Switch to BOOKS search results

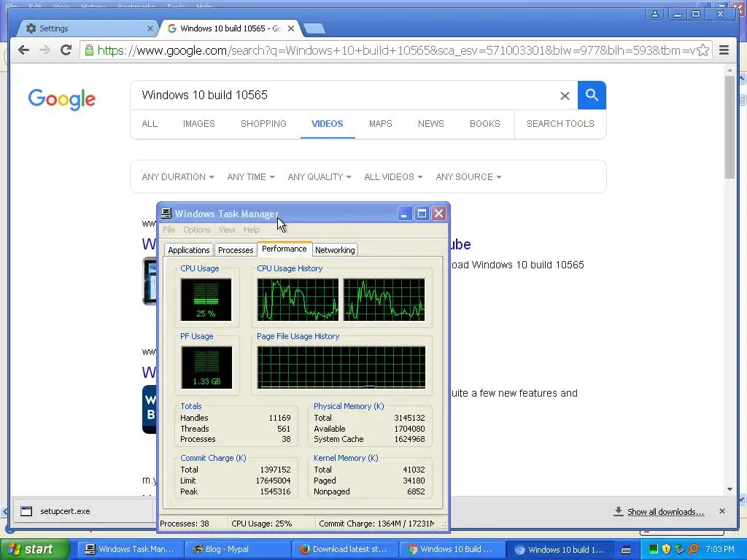[x=485, y=124]
